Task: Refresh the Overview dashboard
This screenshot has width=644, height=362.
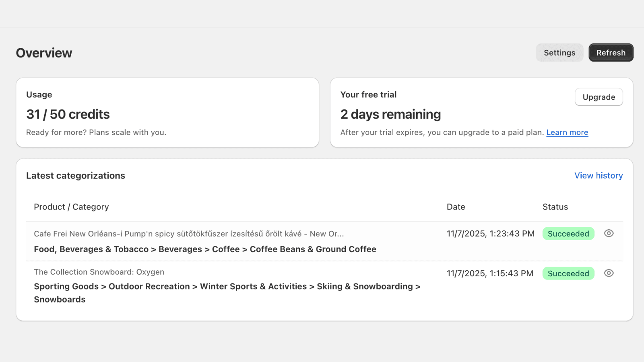Action: click(611, 52)
